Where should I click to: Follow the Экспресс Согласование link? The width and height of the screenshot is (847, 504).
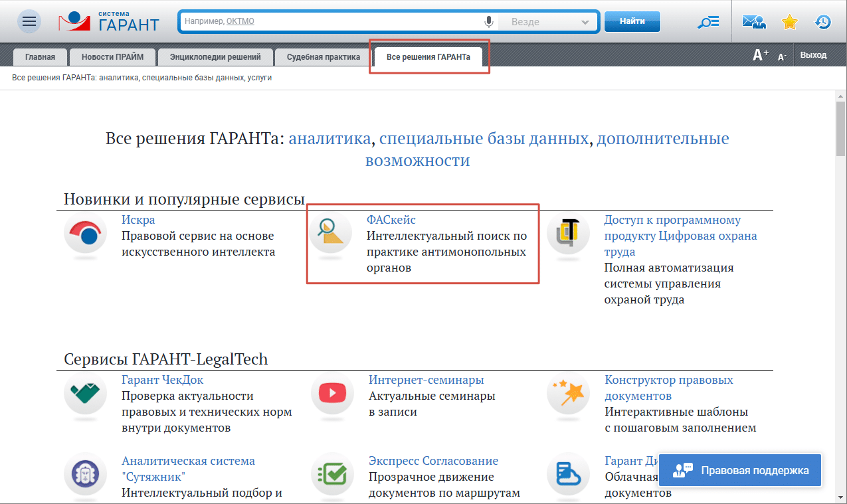pos(433,461)
